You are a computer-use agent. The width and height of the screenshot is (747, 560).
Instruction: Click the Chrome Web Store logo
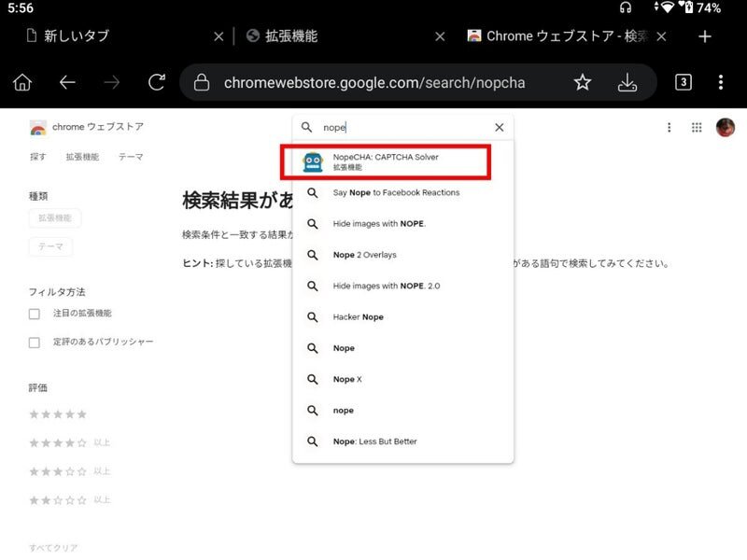pyautogui.click(x=86, y=127)
